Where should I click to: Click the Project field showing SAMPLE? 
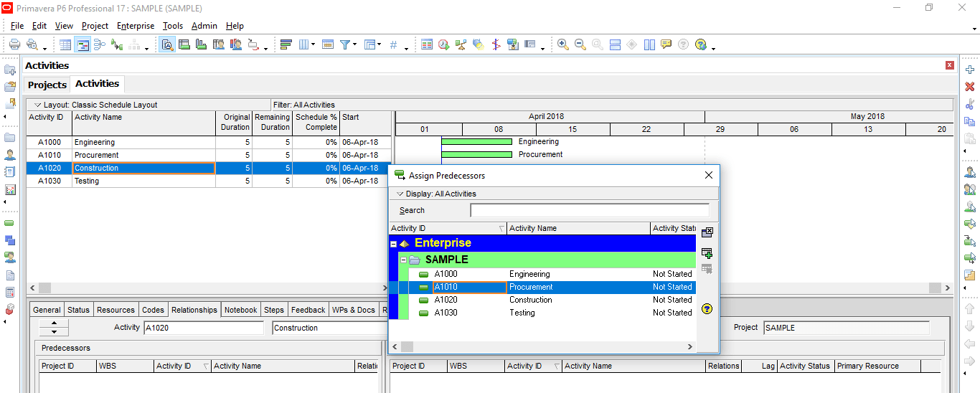point(846,328)
